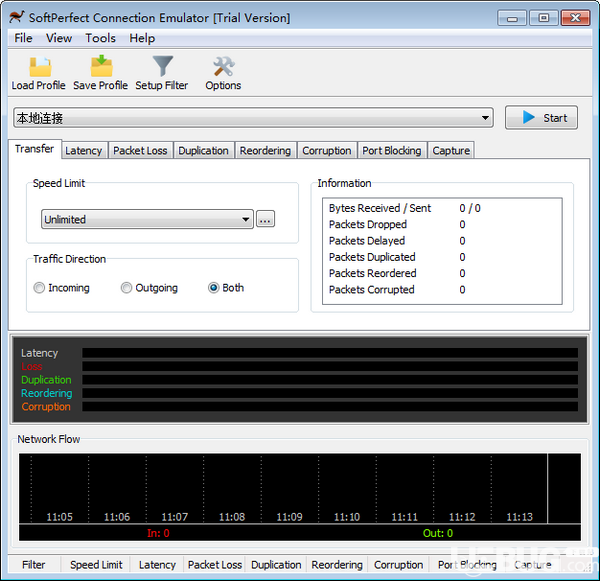This screenshot has height=581, width=600.
Task: Switch to the Reordering tab
Action: [265, 150]
